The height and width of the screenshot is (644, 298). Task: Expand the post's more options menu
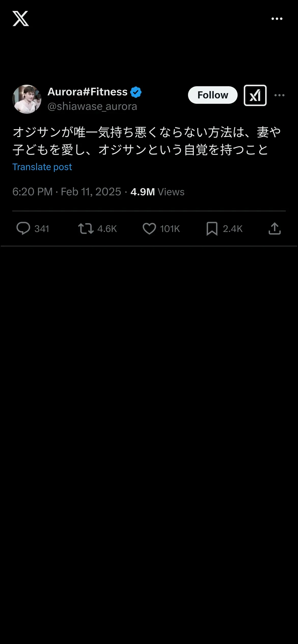279,95
